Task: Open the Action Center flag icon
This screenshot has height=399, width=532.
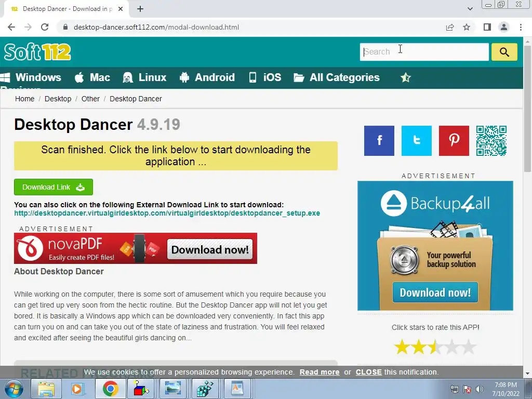Action: pos(467,389)
